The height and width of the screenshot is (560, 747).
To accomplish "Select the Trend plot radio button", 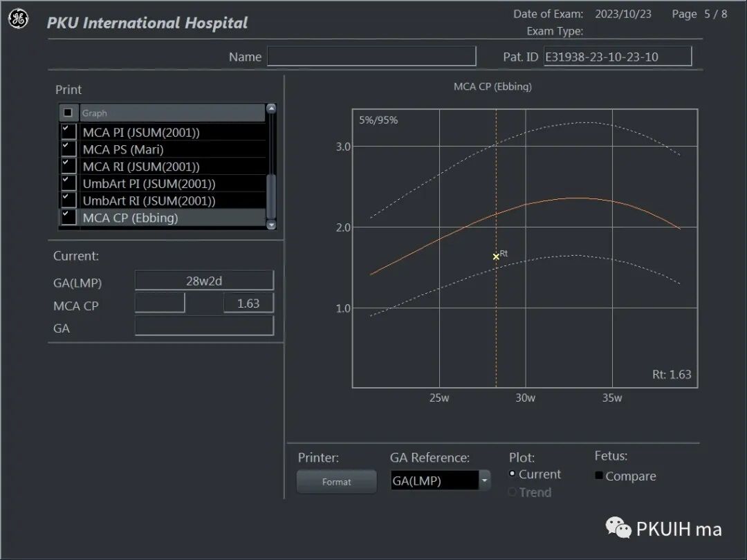I will (512, 492).
